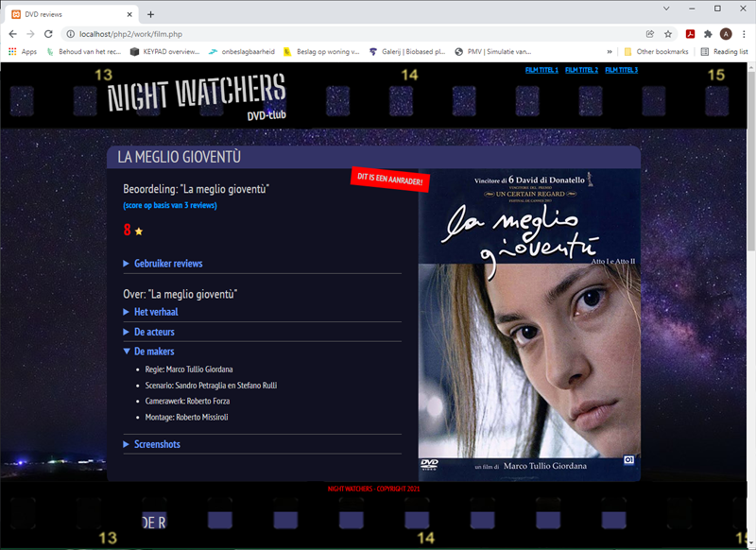756x550 pixels.
Task: Expand the Gebruiker reviews section
Action: [163, 264]
